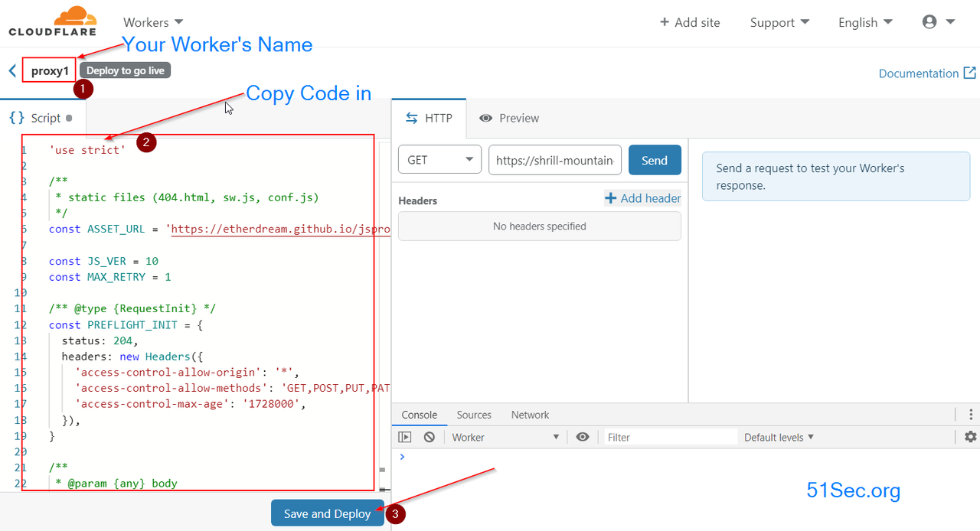Select the Sources tab
This screenshot has width=980, height=531.
[x=474, y=415]
